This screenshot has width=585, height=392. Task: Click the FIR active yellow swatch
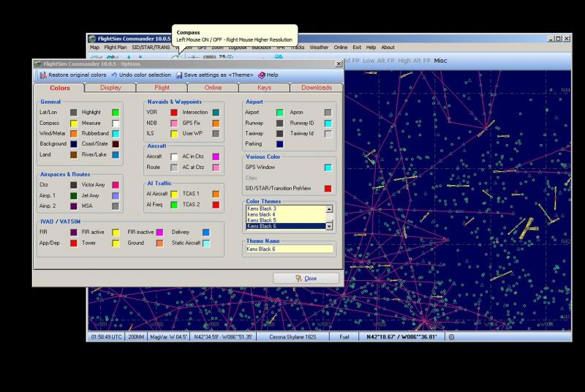click(x=116, y=233)
